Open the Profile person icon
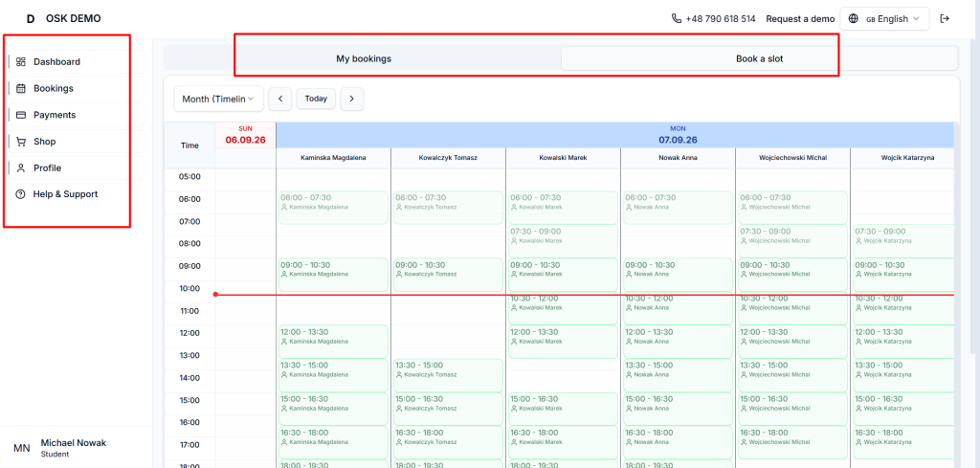 point(21,168)
